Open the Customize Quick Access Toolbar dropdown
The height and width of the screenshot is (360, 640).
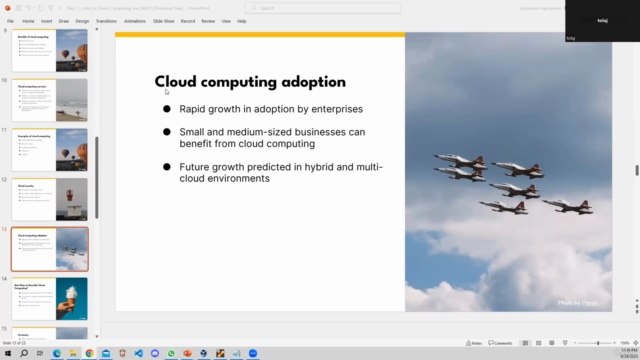click(60, 8)
